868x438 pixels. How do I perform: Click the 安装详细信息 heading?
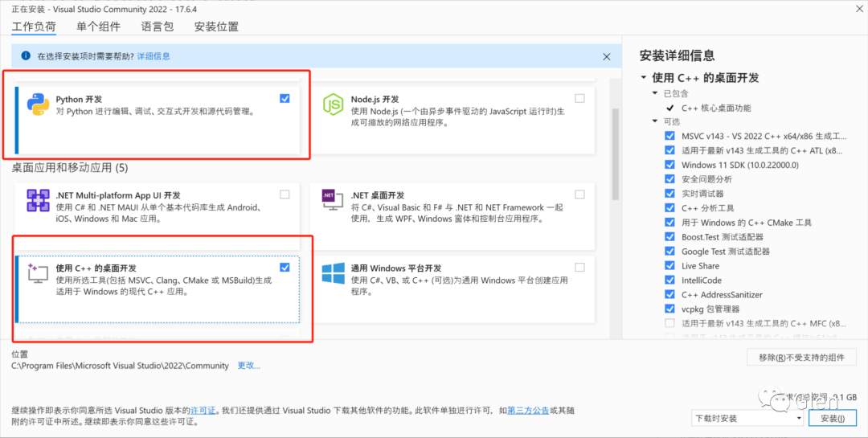click(x=677, y=55)
